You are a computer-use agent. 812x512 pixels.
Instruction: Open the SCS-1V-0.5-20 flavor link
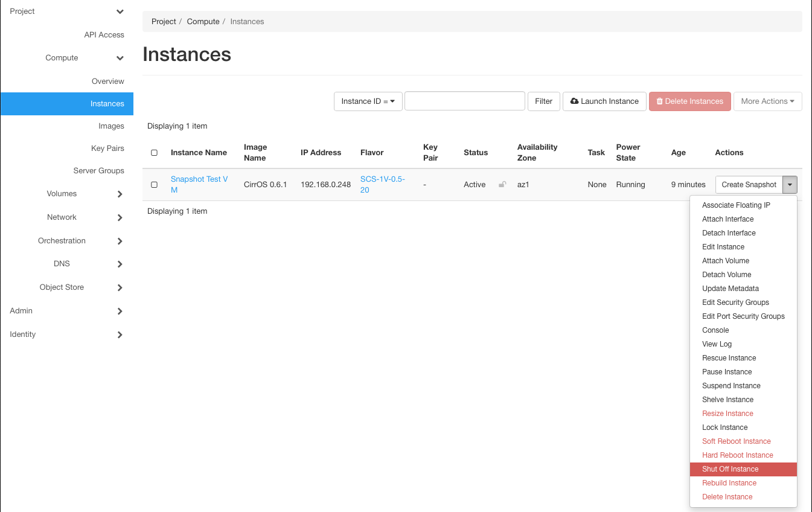[x=383, y=185]
